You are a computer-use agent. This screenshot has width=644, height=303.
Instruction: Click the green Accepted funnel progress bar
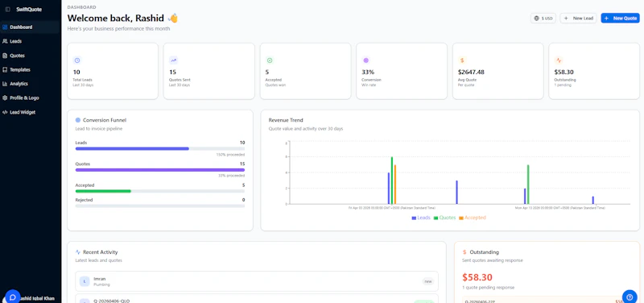pyautogui.click(x=103, y=191)
